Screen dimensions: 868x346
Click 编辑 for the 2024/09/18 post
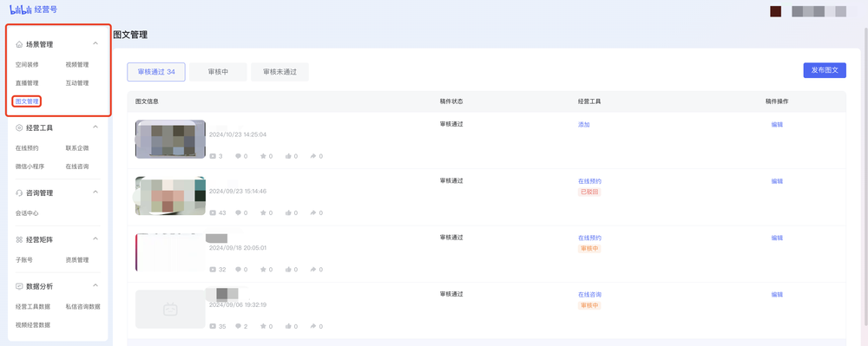[x=777, y=238]
